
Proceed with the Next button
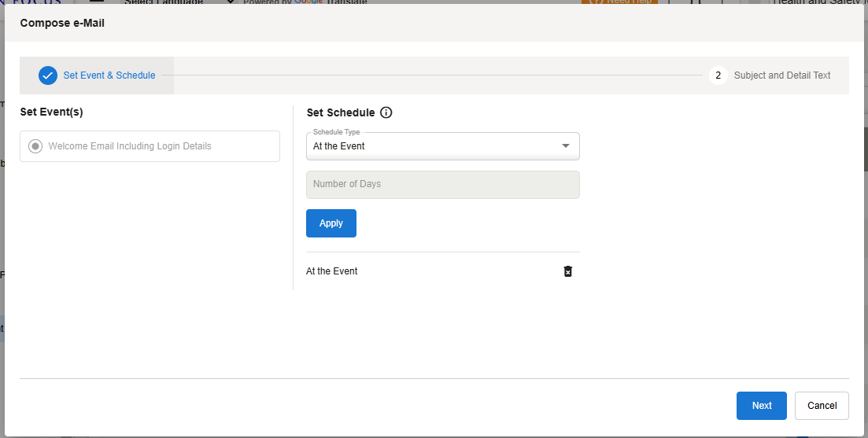(761, 406)
